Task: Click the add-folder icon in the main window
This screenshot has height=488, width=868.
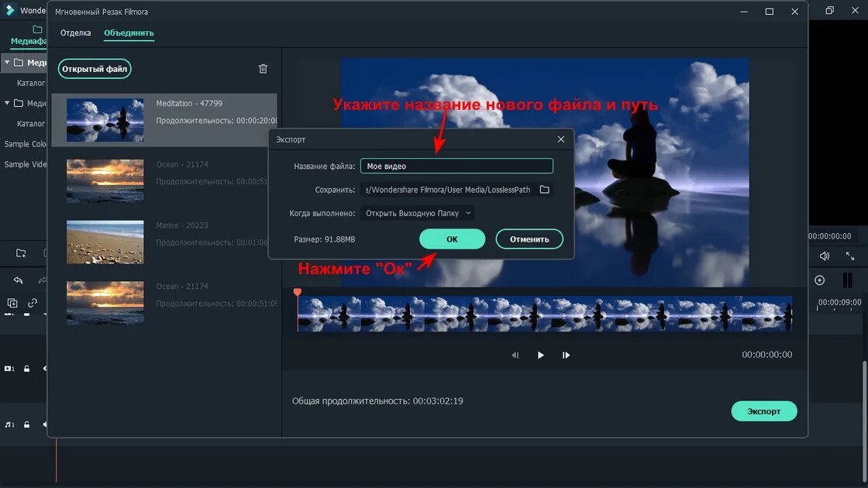Action: [21, 253]
